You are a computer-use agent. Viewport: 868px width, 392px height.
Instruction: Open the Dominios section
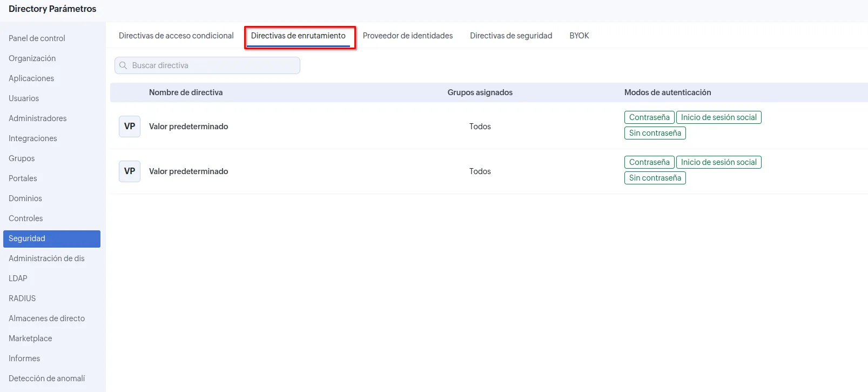tap(25, 198)
